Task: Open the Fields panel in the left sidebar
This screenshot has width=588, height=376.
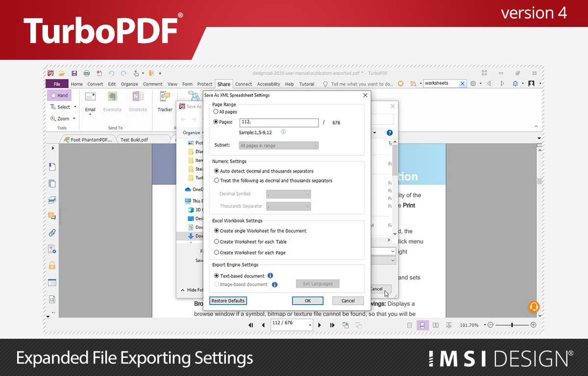Action: click(x=52, y=282)
